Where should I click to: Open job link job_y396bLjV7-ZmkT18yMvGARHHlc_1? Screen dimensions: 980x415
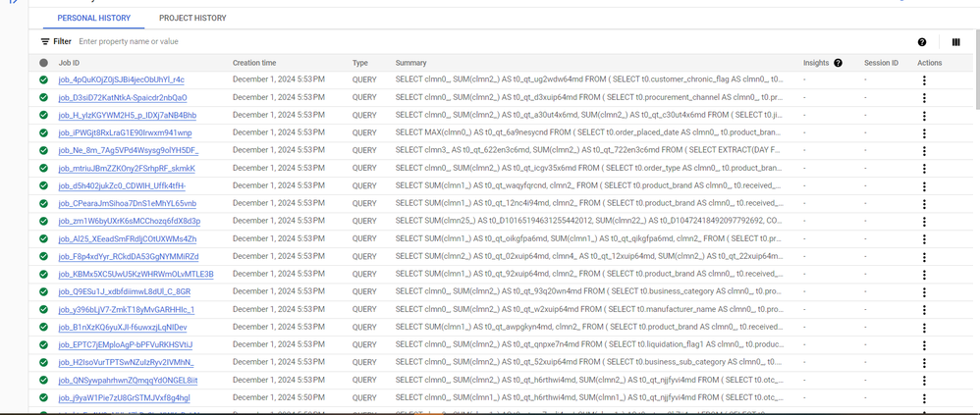pyautogui.click(x=127, y=310)
